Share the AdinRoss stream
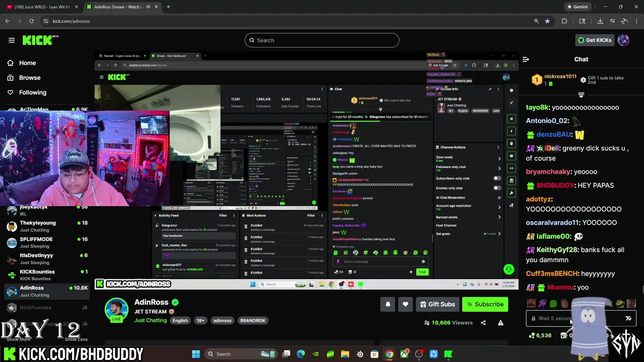Screen dimensions: 644x362 click(x=484, y=323)
